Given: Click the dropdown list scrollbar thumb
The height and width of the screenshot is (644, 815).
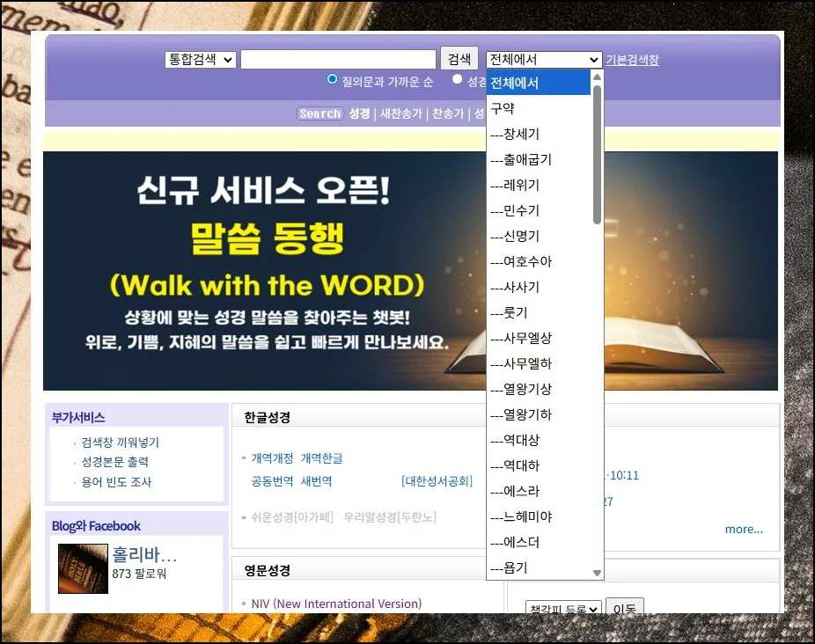Looking at the screenshot, I should [x=598, y=154].
